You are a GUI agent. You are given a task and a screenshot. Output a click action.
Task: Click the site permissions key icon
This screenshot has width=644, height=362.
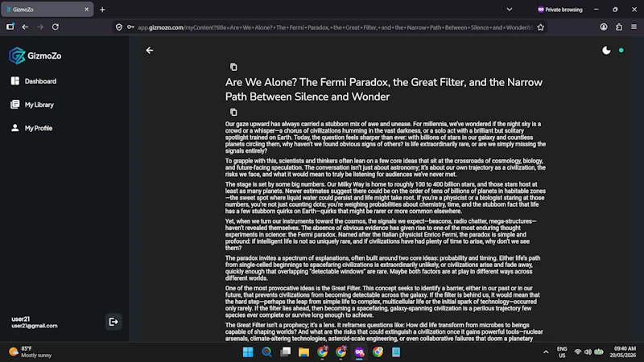click(130, 27)
